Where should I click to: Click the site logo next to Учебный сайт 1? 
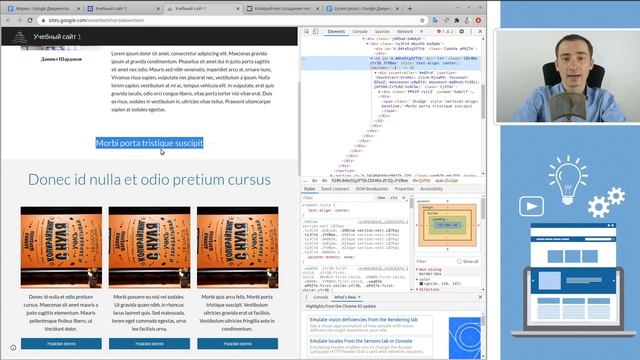pos(19,37)
